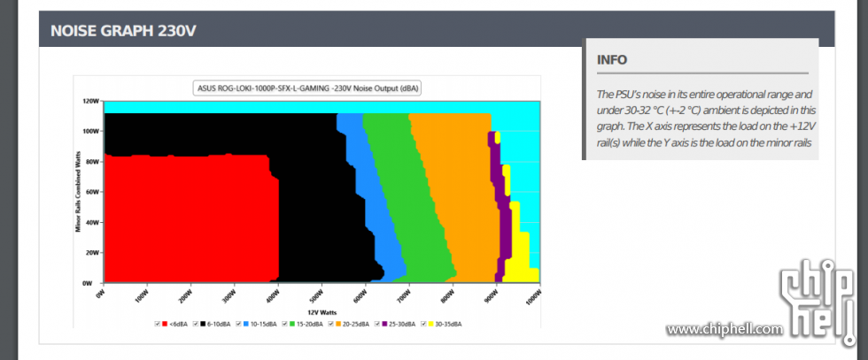This screenshot has width=868, height=360.
Task: Click the red <6dBA legend swatch
Action: coord(165,324)
